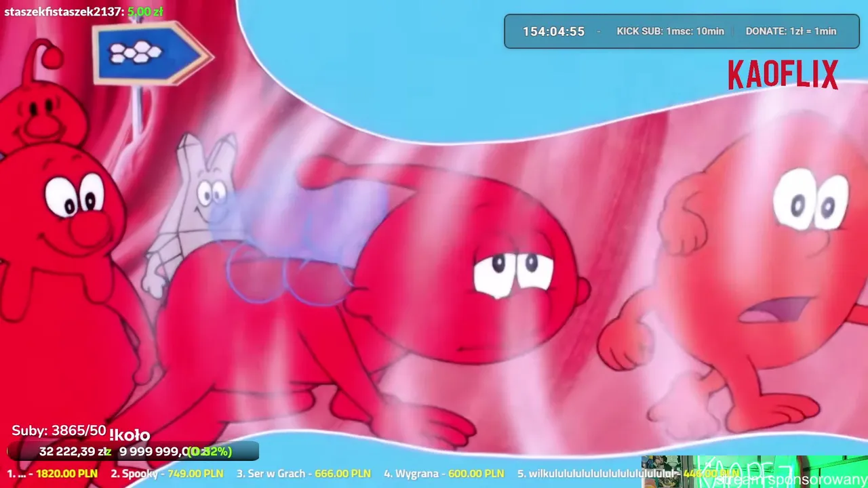868x488 pixels.
Task: Click the stream timer 154:04:55
Action: click(x=553, y=31)
